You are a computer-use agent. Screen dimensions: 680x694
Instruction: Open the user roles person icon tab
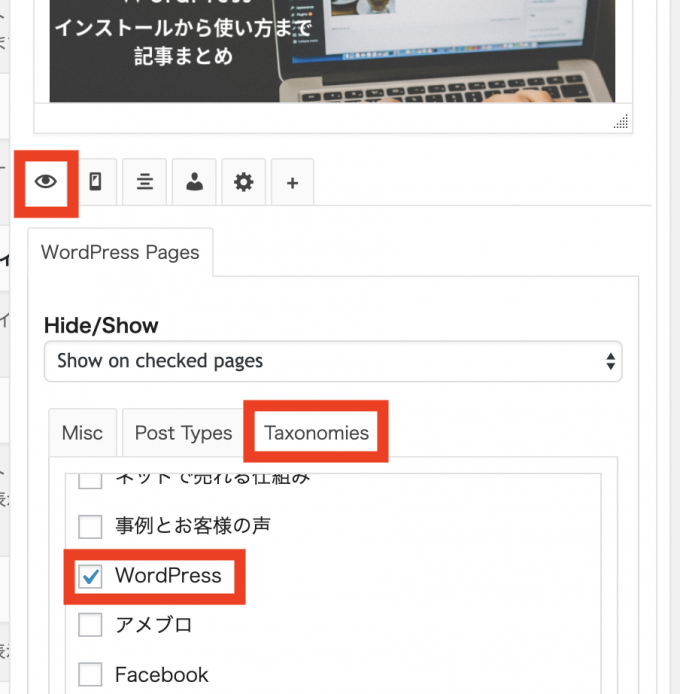pyautogui.click(x=194, y=182)
